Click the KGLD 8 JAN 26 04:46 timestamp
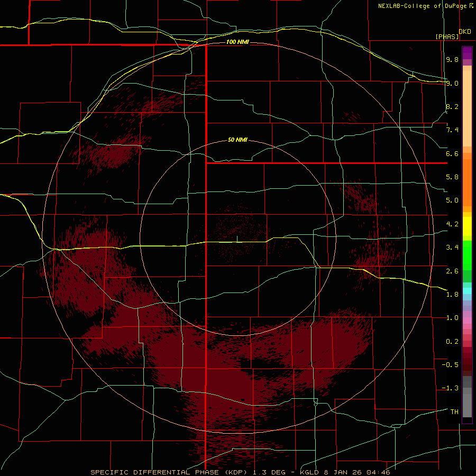Image resolution: width=476 pixels, height=476 pixels. [x=345, y=472]
